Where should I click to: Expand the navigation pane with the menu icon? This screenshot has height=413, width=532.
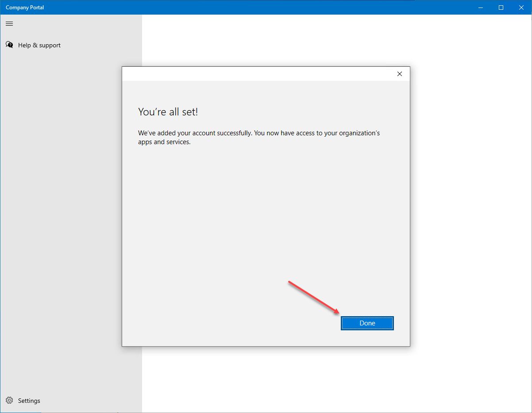(x=9, y=23)
